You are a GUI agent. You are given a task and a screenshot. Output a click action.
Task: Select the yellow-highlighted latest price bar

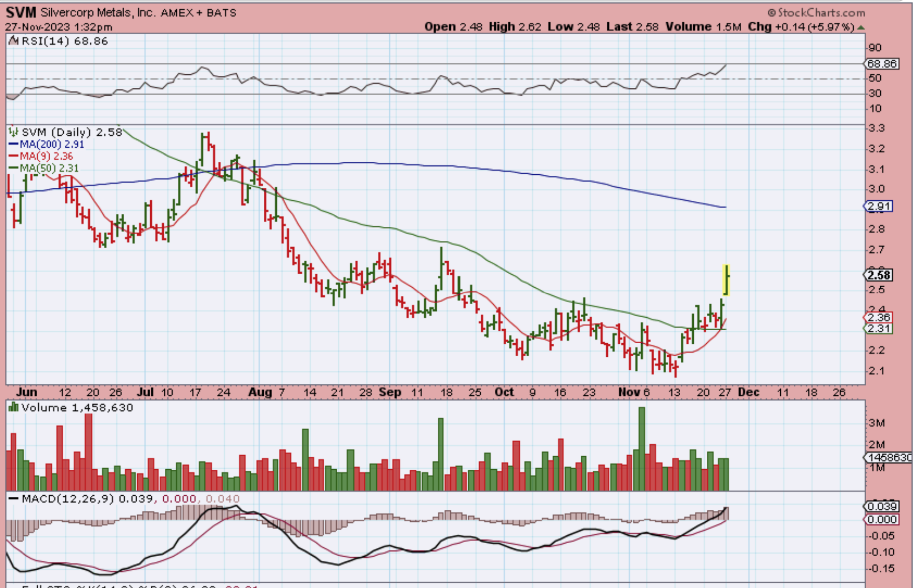click(x=726, y=280)
